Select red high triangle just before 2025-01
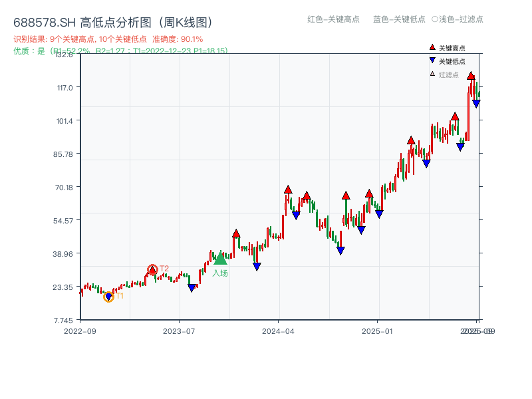532x399 pixels. point(369,194)
